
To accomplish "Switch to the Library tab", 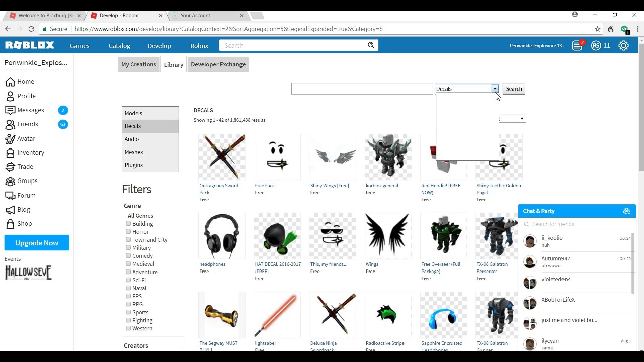I will (x=174, y=65).
